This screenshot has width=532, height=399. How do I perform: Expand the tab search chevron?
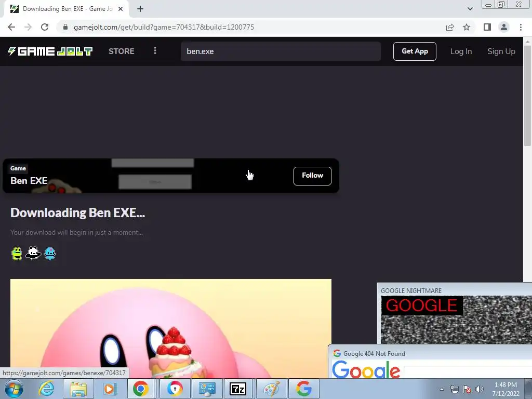pos(470,9)
